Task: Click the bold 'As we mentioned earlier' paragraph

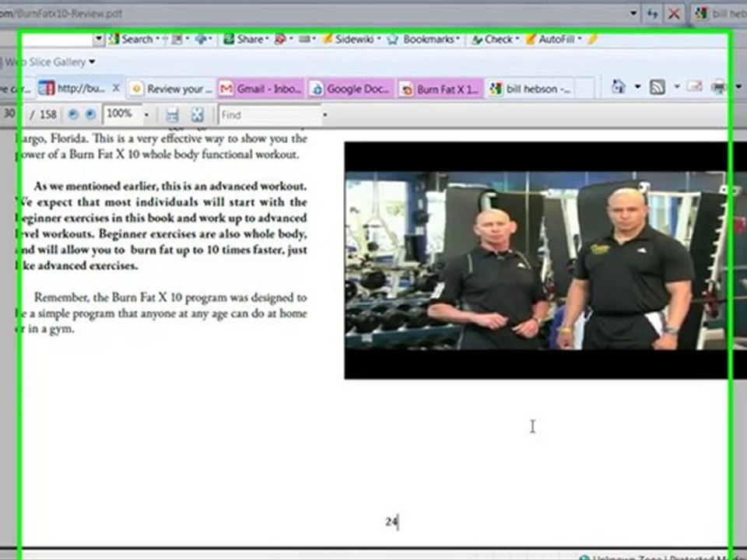Action: [x=163, y=226]
